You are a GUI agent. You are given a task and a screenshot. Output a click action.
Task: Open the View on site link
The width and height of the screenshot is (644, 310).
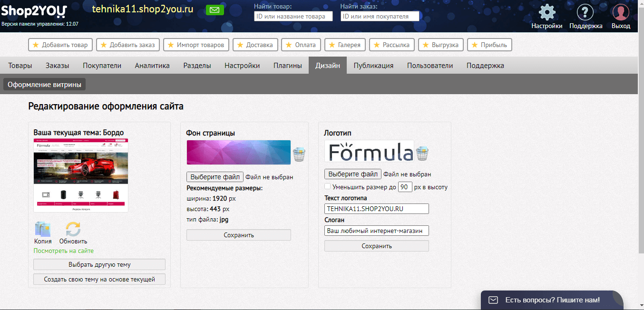[63, 251]
